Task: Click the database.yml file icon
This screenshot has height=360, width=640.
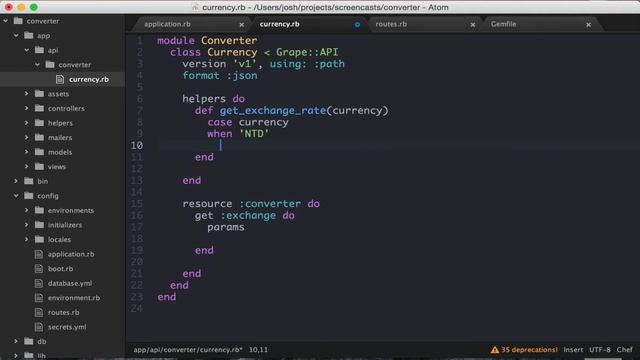Action: 39,283
